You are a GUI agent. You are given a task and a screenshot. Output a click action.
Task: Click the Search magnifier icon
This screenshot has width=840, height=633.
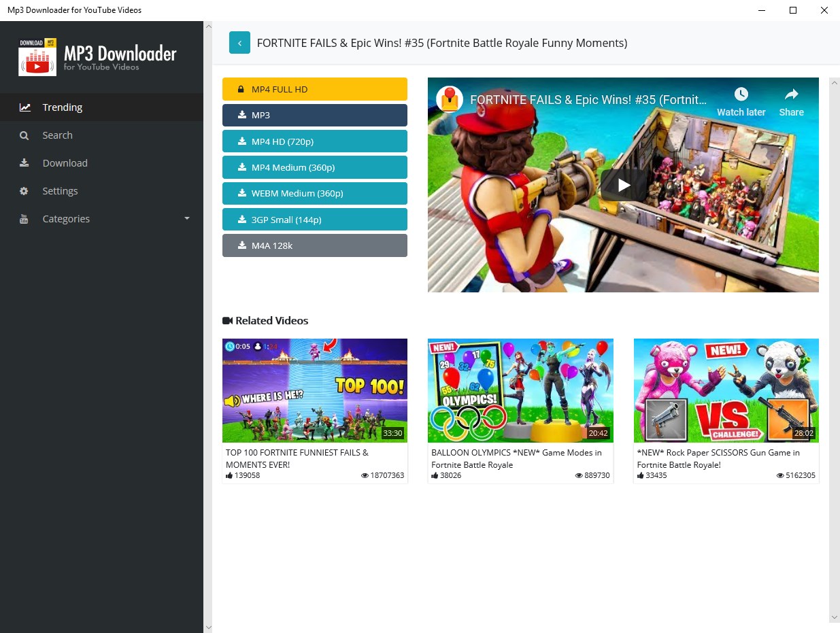point(24,135)
